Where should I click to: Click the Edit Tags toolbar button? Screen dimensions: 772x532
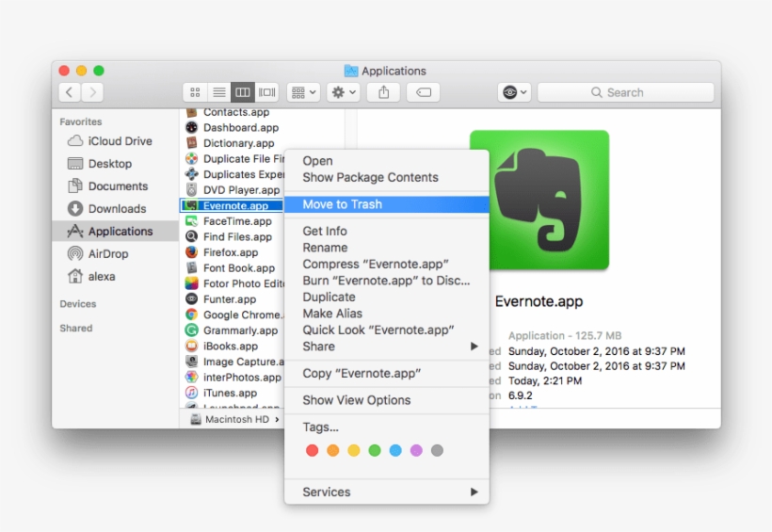click(424, 92)
